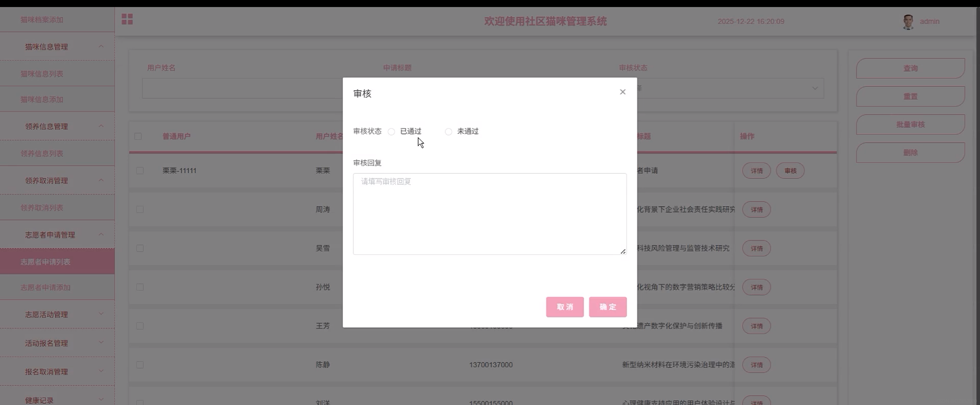Click the 栗栗-11111 table cell
The width and height of the screenshot is (980, 405).
[180, 171]
